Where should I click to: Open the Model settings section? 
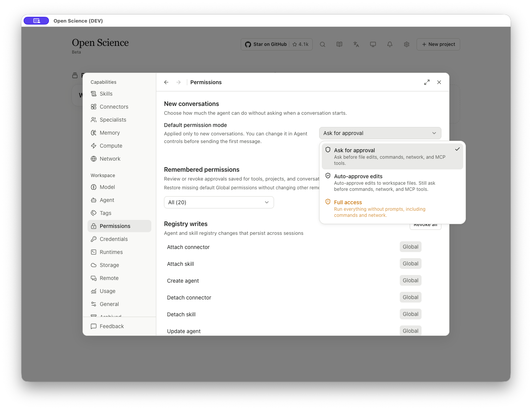click(x=119, y=187)
